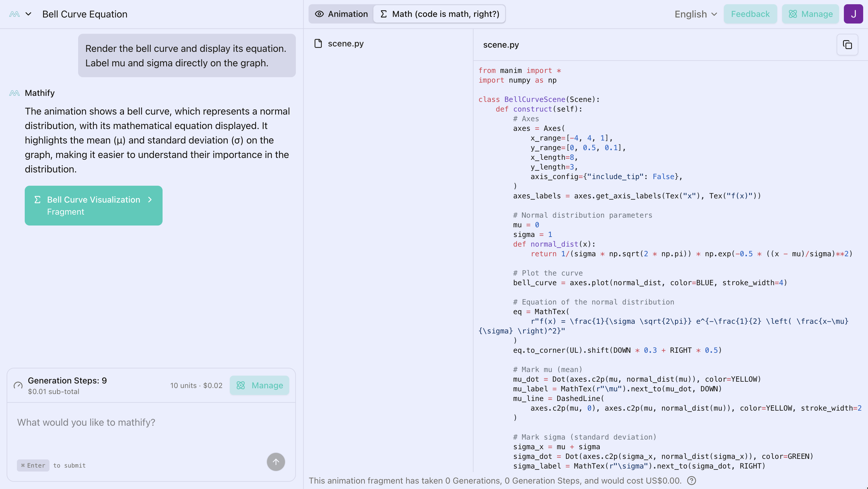Screen dimensions: 868x489
Task: Select Math (code is math, right?) tab
Action: pyautogui.click(x=439, y=14)
